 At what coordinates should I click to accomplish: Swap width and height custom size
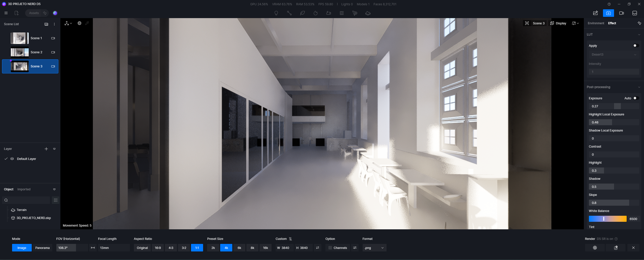[x=318, y=248]
